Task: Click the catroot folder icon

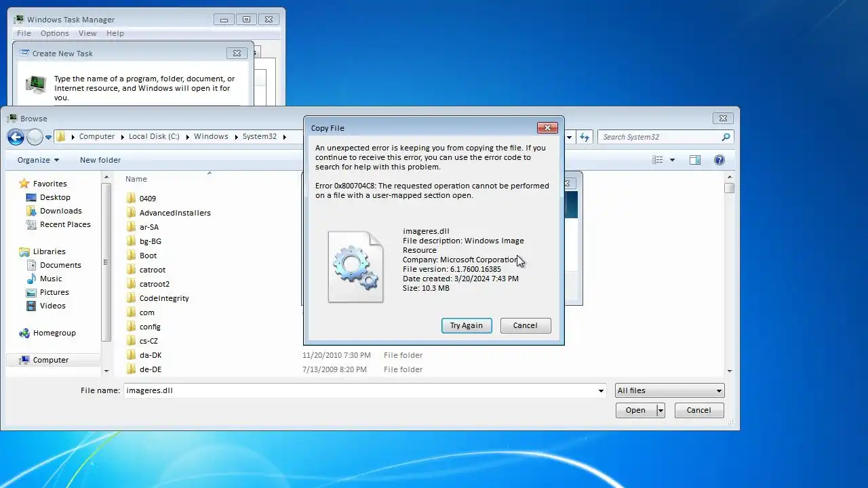Action: [x=132, y=270]
